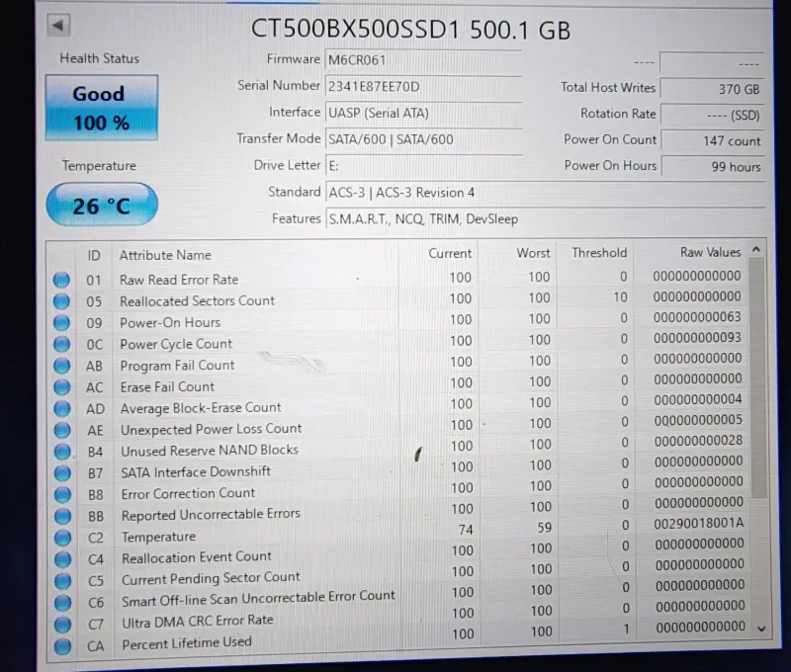Click status dot for Power-On Hours row

pos(61,322)
